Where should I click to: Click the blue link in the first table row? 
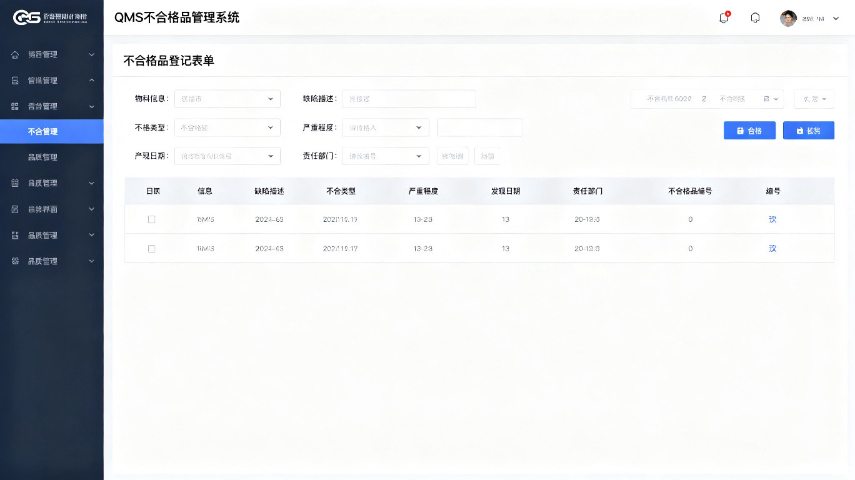(x=773, y=219)
